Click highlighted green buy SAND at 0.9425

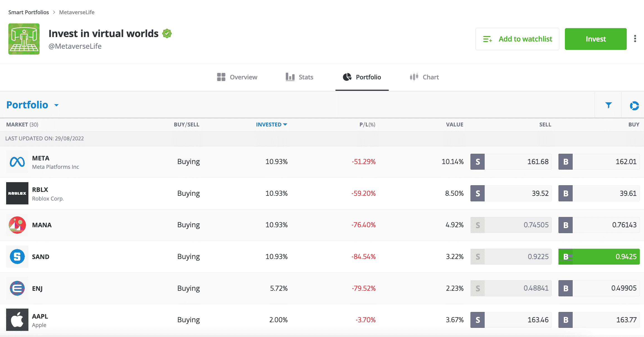click(599, 257)
